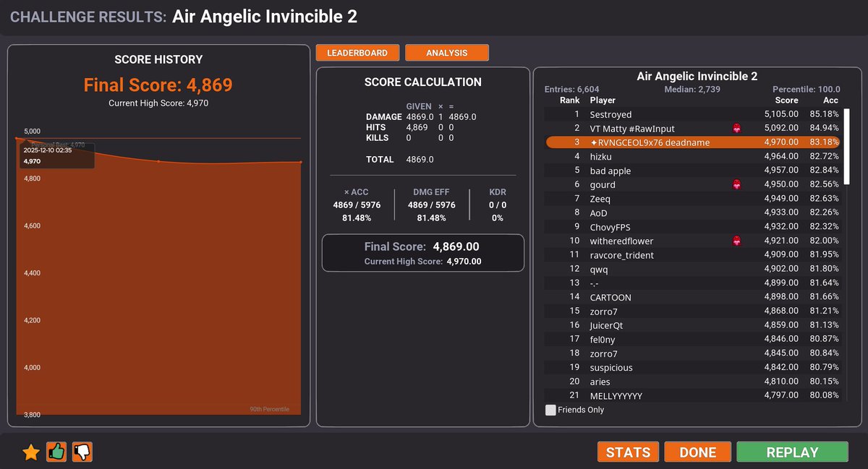Select the Sestroyed leaderboard row
868x469 pixels.
[x=694, y=114]
